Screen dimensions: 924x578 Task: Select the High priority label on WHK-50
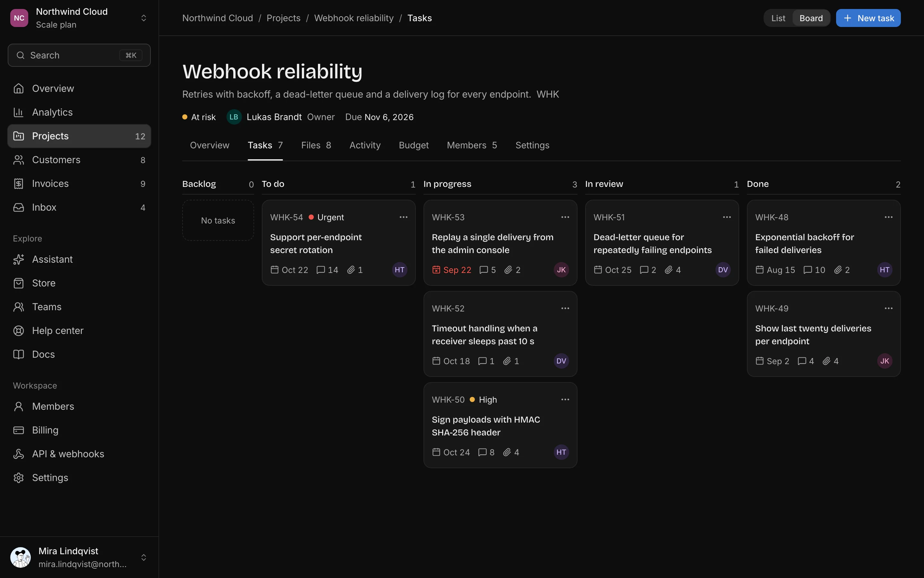tap(483, 399)
